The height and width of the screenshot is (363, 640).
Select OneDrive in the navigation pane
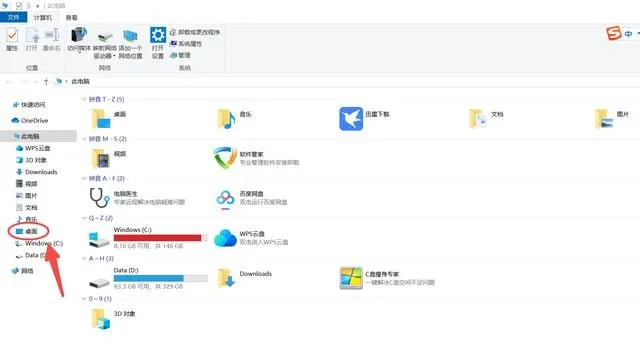click(30, 120)
